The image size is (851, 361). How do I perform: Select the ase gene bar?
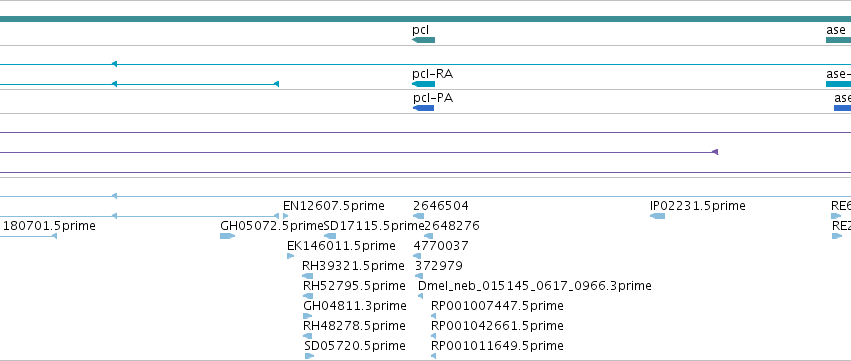[839, 40]
